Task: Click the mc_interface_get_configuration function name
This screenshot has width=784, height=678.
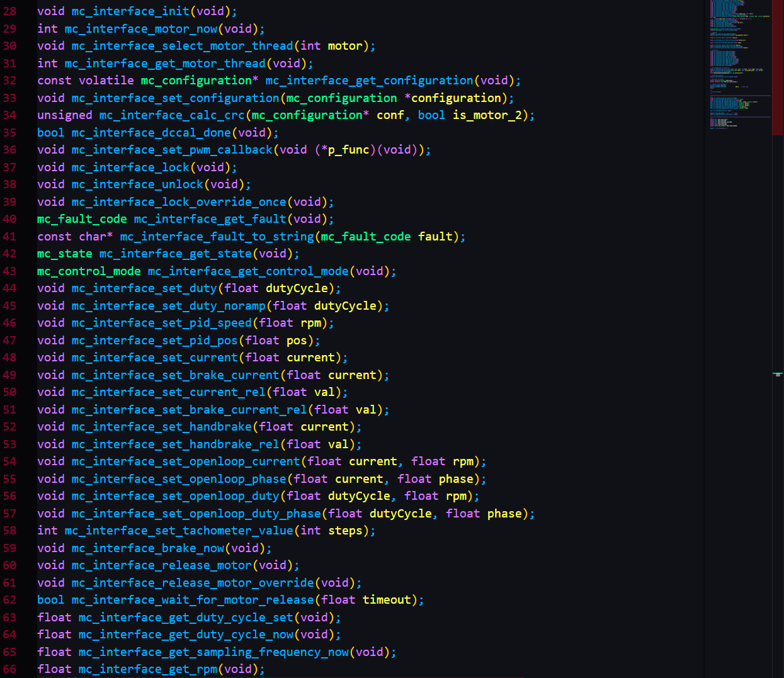Action: click(369, 81)
